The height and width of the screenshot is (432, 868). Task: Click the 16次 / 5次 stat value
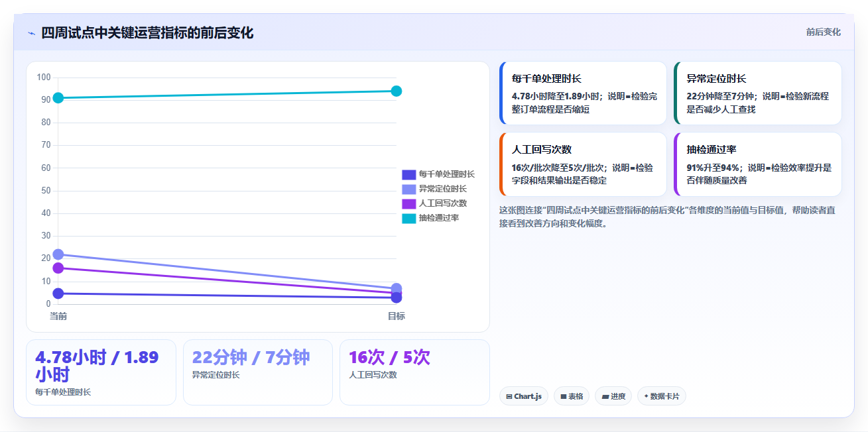point(389,357)
